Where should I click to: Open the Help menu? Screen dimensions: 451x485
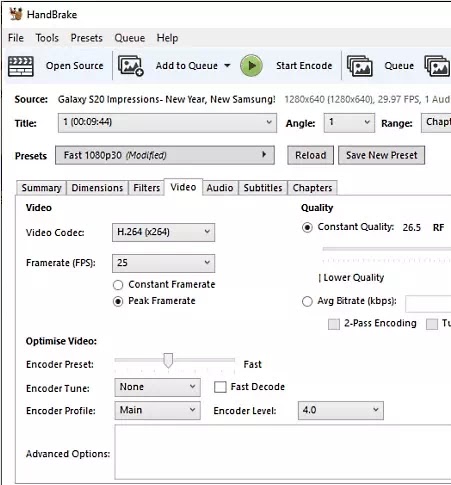pos(167,38)
